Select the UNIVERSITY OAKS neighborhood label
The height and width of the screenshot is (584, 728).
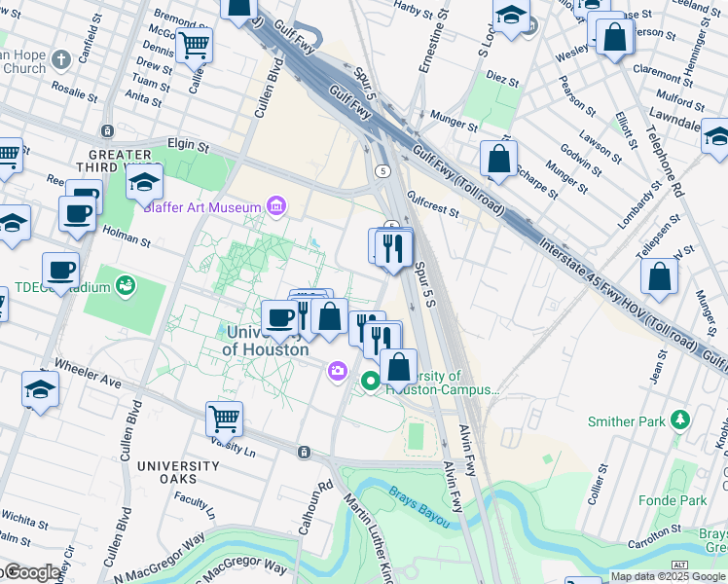[x=178, y=473]
